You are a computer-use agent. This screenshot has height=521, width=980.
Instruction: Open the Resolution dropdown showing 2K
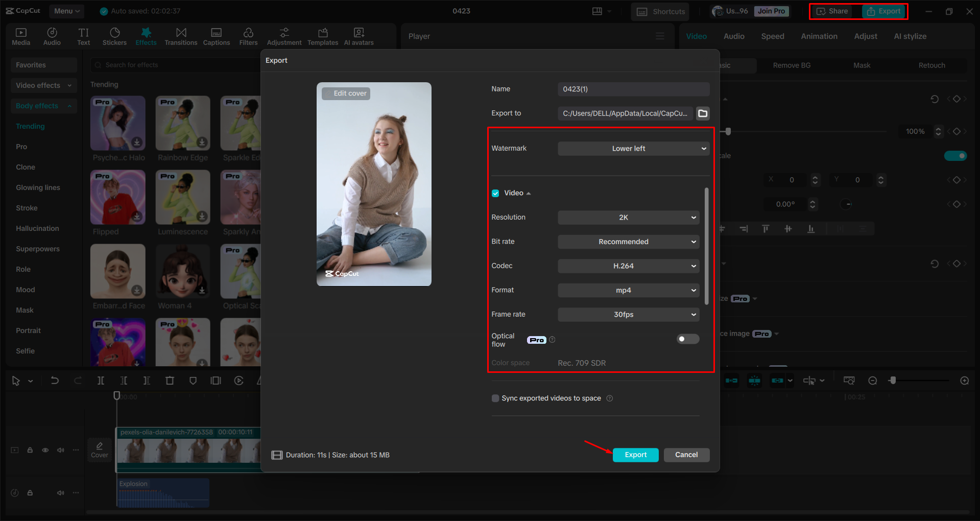coord(628,218)
